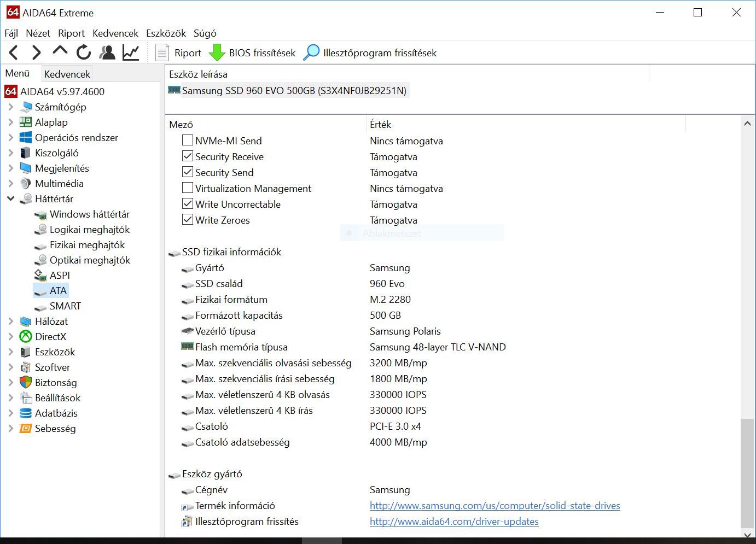The image size is (756, 544).
Task: Toggle the Write Uncorrectable checkbox
Action: tap(188, 203)
